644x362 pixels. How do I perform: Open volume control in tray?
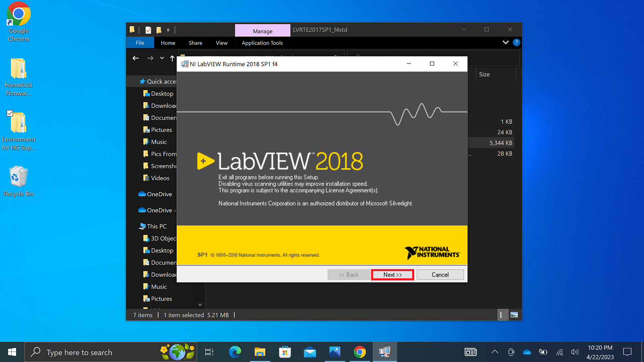tap(575, 352)
